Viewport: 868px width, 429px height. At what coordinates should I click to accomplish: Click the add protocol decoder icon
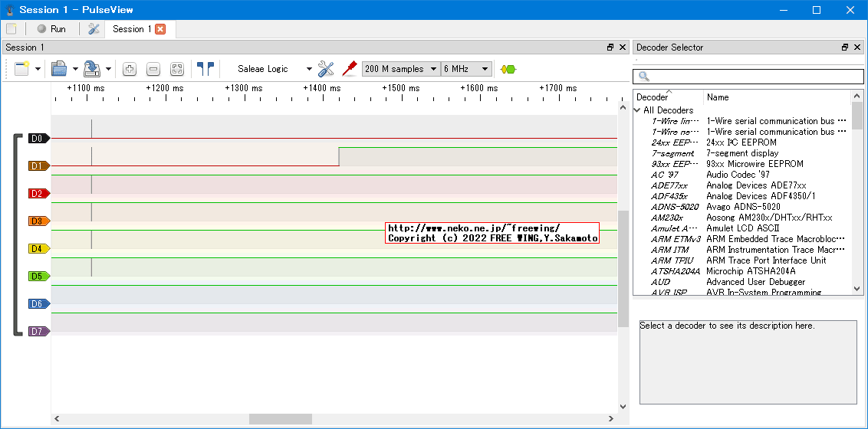click(508, 69)
